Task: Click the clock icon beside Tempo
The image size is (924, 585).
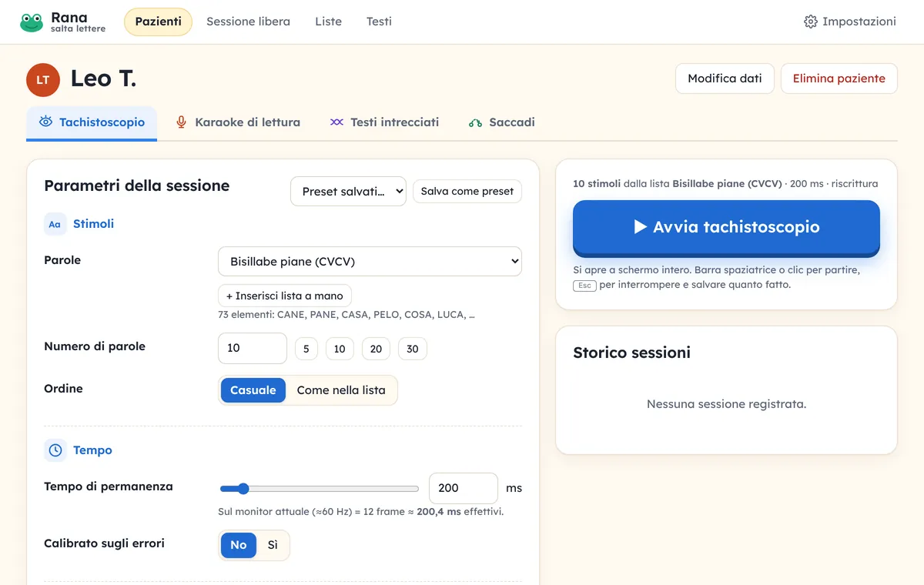Action: coord(55,450)
